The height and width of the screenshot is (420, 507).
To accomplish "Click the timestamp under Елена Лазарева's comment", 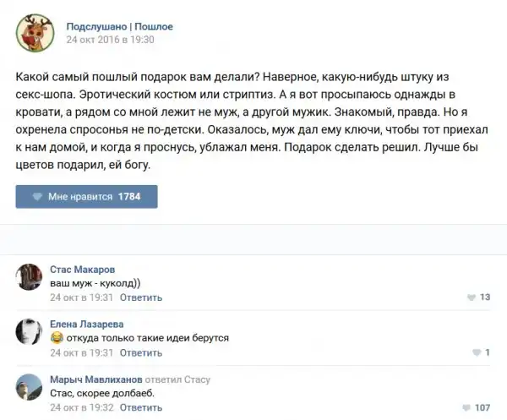I will [x=81, y=352].
